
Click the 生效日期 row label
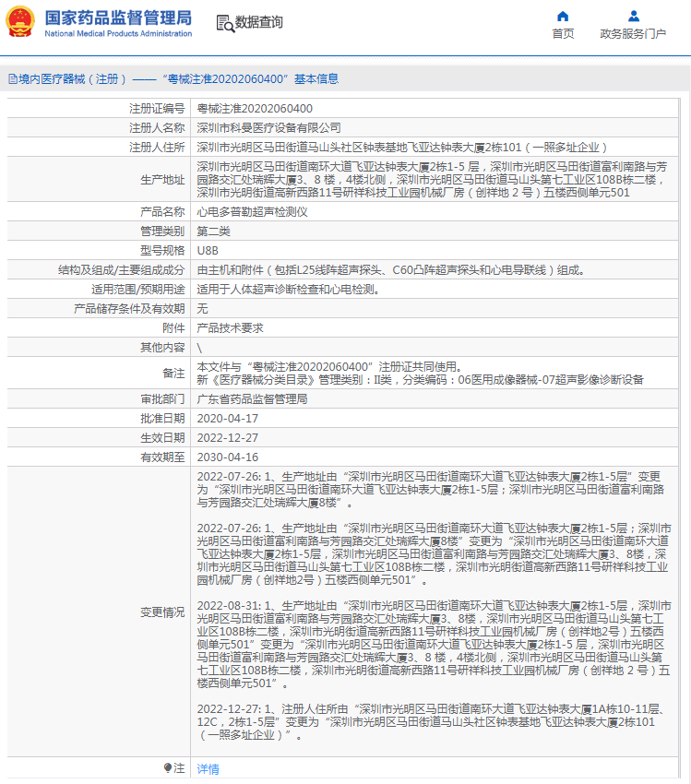tap(162, 438)
